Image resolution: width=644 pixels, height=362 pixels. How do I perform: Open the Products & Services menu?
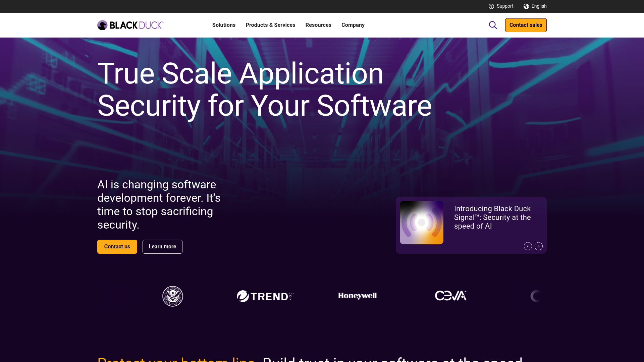point(270,25)
